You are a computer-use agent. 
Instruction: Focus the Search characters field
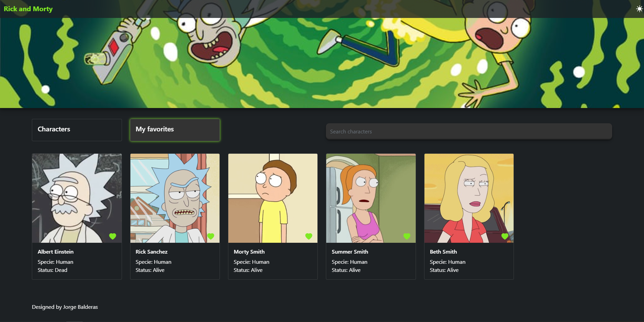click(x=469, y=131)
